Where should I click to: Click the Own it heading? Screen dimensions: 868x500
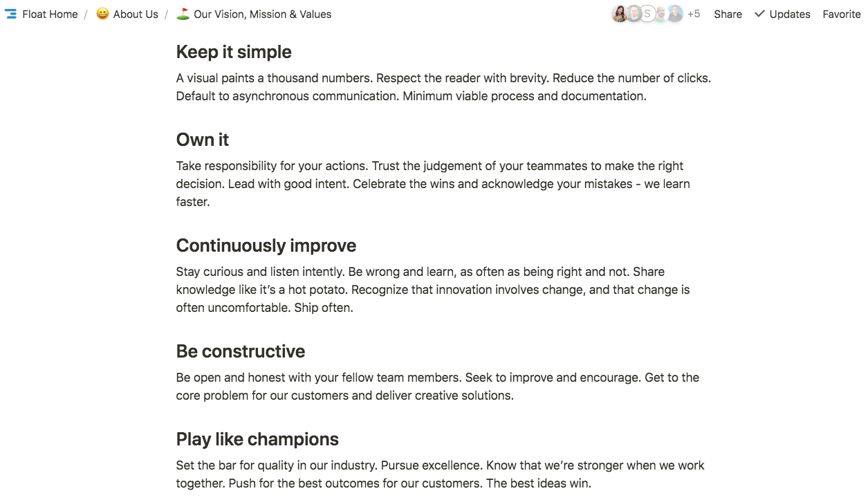(x=202, y=140)
